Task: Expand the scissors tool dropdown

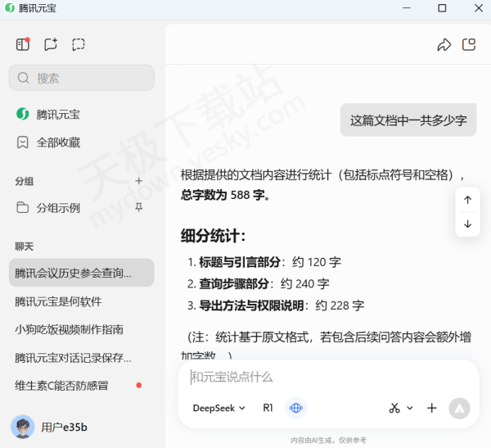Action: 400,408
